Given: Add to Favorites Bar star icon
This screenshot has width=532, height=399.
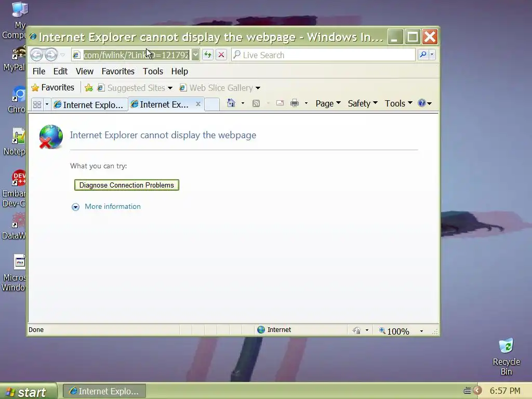Looking at the screenshot, I should coord(88,88).
